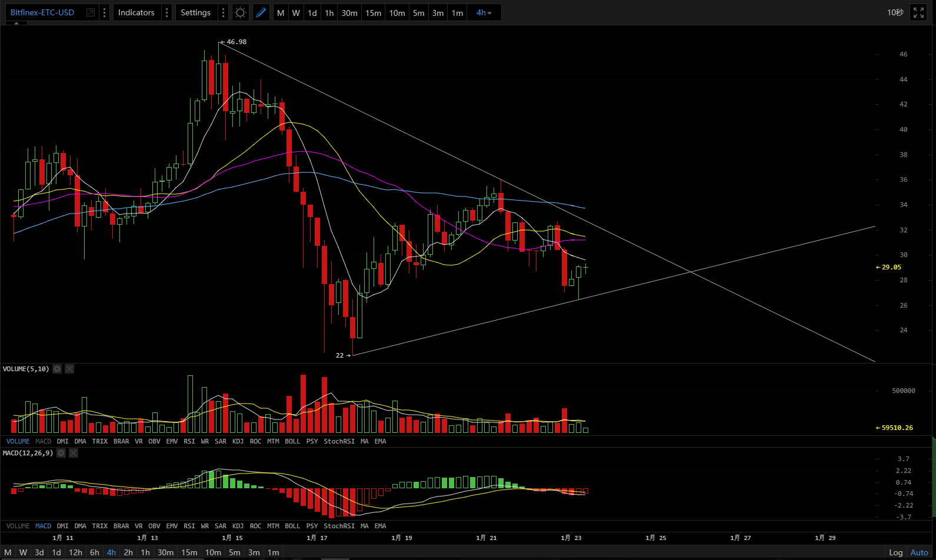Image resolution: width=936 pixels, height=560 pixels.
Task: Open Bitfinex-ETC-USD in a pop-out window
Action: tap(91, 12)
